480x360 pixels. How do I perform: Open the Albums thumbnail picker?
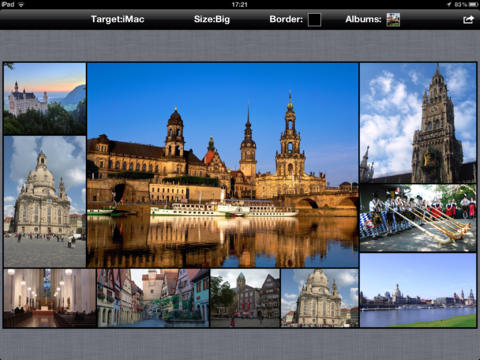point(393,20)
